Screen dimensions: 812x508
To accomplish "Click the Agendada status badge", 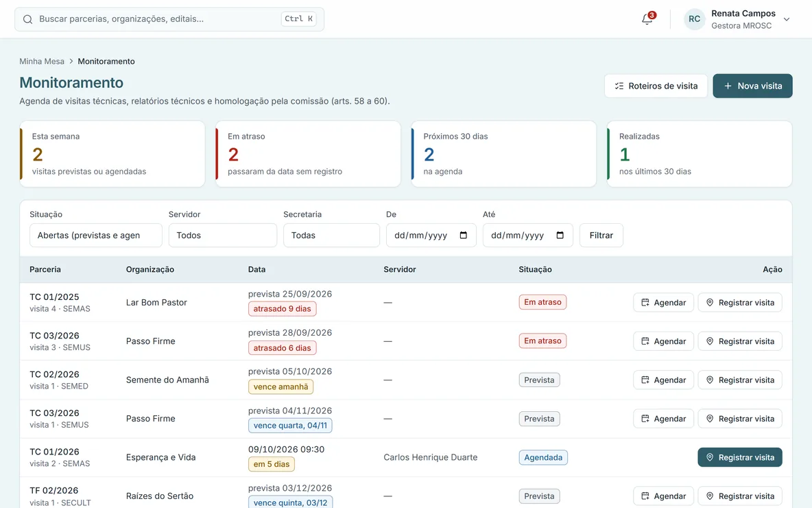I will click(543, 457).
